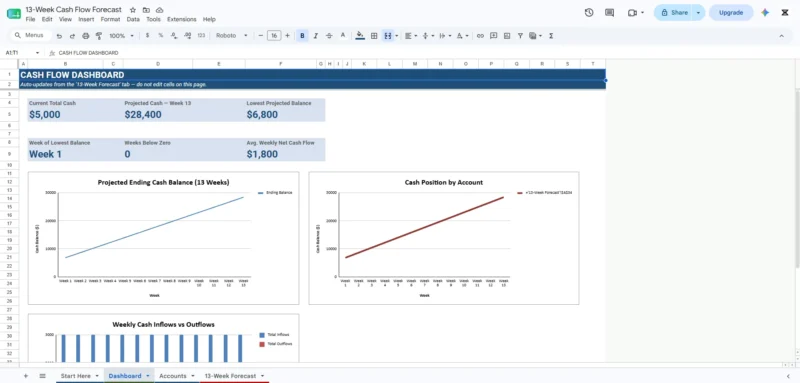The height and width of the screenshot is (383, 800).
Task: Open the Dashboard tab dropdown arrow
Action: [x=148, y=376]
